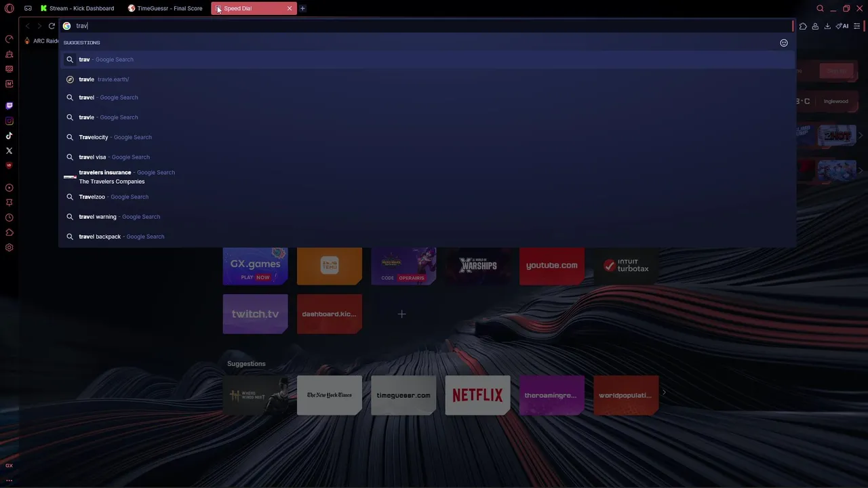
Task: Open the Player sidebar icon
Action: [9, 188]
